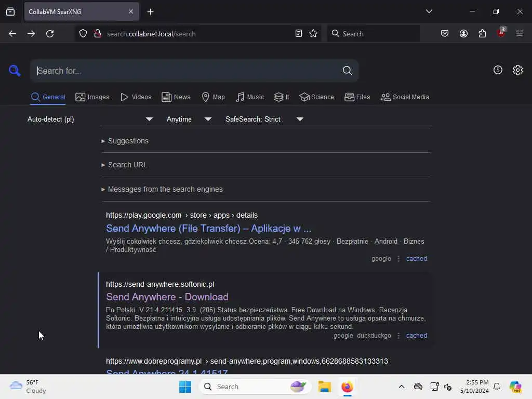Switch to the Social Media category

[405, 97]
